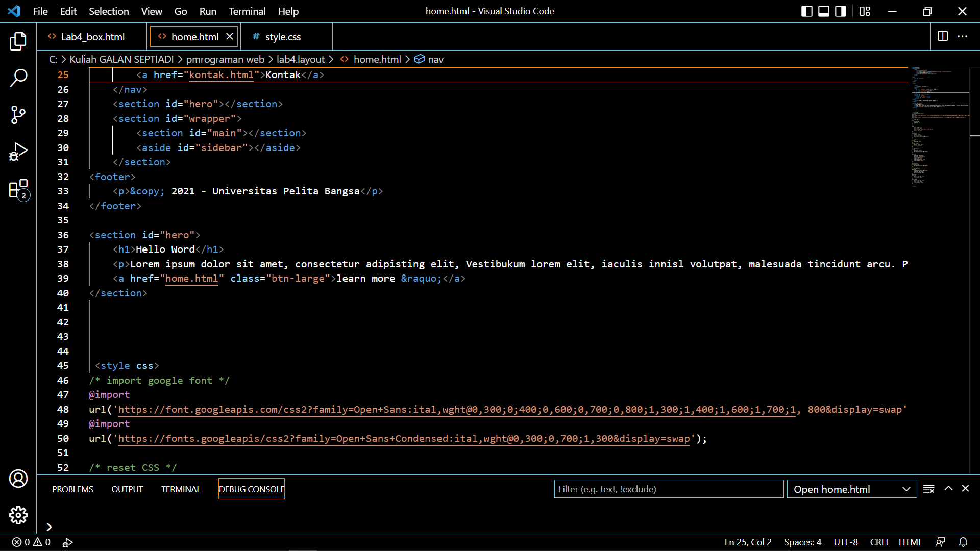Select the Search icon in activity bar
The image size is (980, 551).
(18, 78)
